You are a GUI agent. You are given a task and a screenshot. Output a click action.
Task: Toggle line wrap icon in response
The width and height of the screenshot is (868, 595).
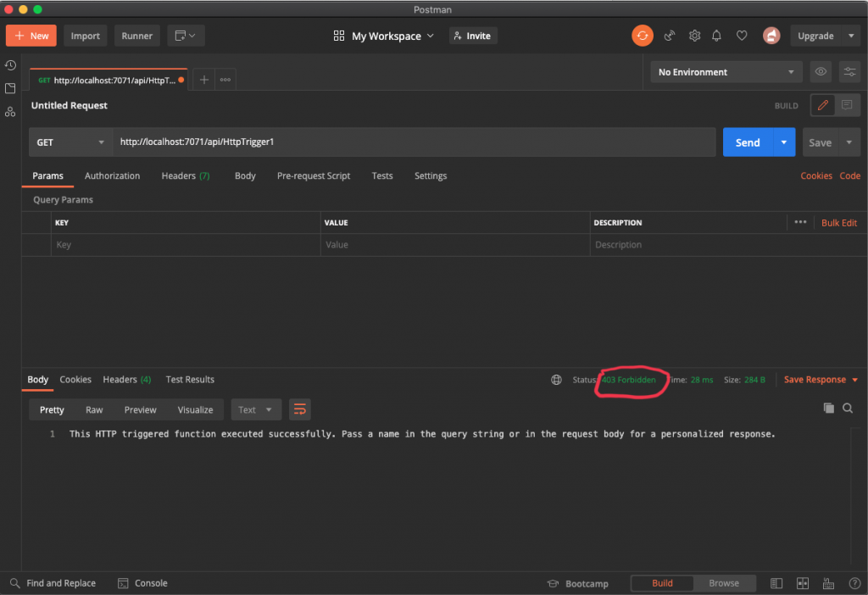[299, 409]
